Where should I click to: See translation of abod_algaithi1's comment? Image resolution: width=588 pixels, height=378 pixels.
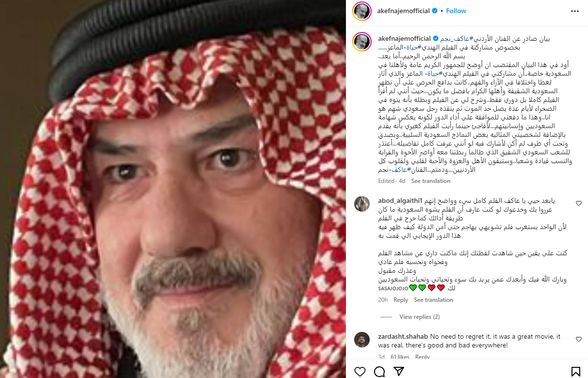tap(433, 300)
